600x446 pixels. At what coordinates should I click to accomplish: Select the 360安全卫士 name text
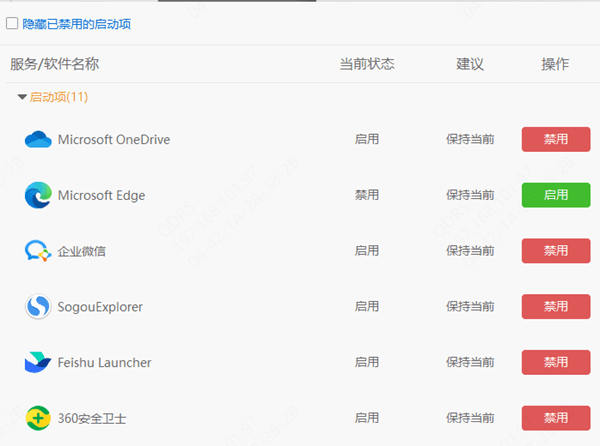[92, 418]
